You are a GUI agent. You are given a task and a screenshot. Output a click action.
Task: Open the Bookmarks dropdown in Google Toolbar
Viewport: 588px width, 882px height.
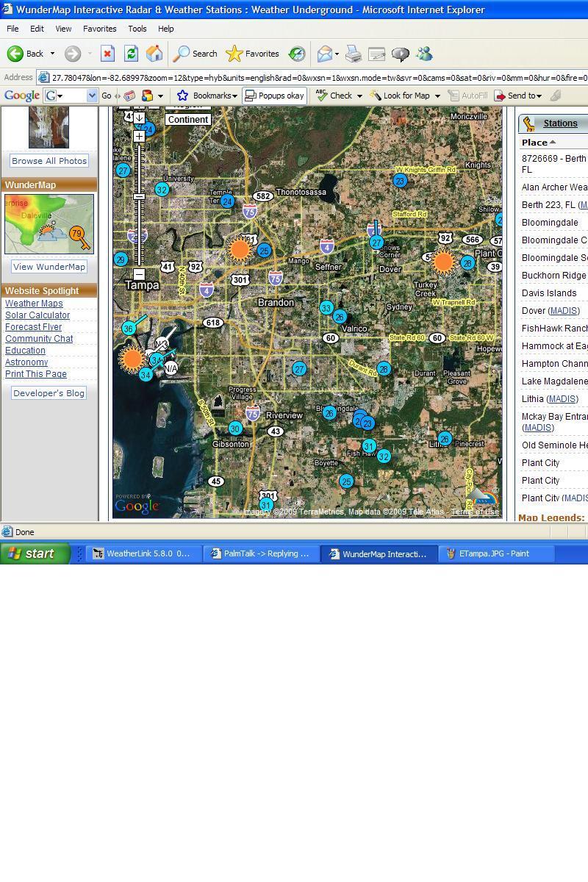click(x=208, y=96)
